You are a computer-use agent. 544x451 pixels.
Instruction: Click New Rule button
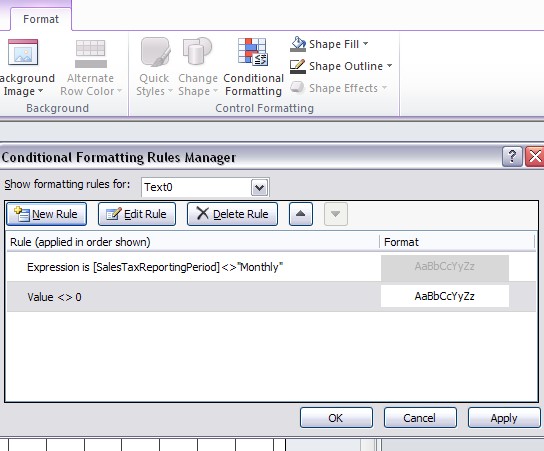point(46,214)
